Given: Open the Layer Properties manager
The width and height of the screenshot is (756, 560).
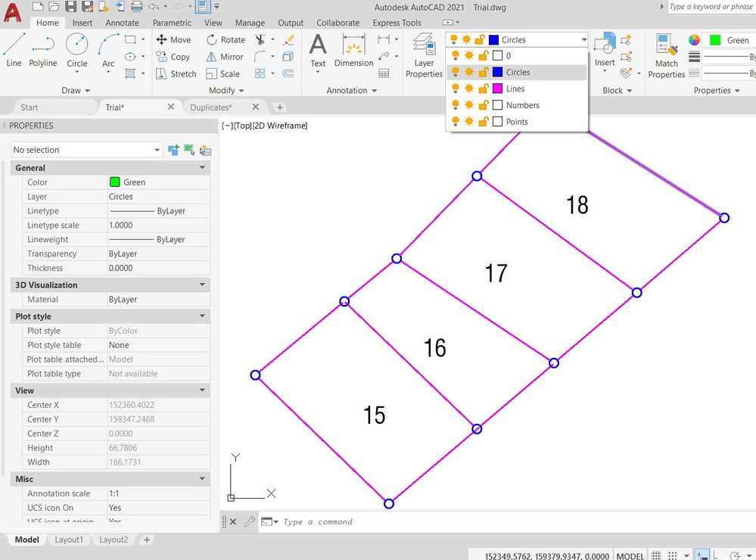Looking at the screenshot, I should pos(424,55).
